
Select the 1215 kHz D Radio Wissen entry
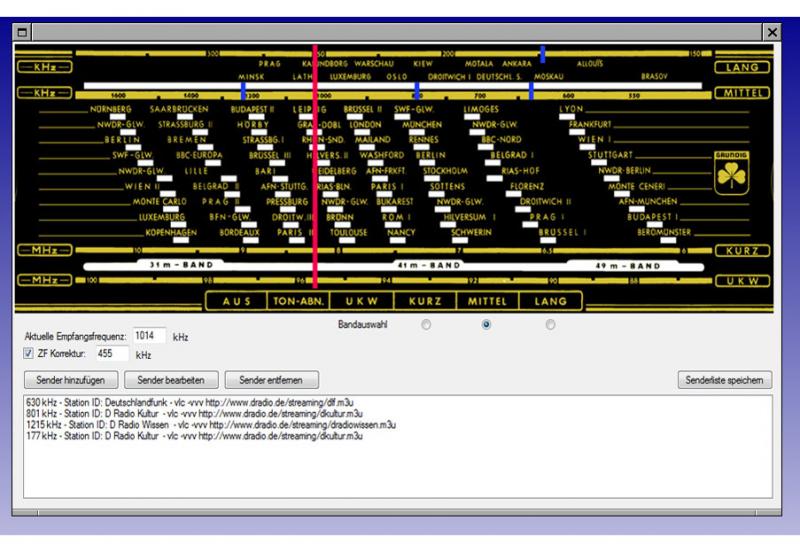pyautogui.click(x=210, y=424)
